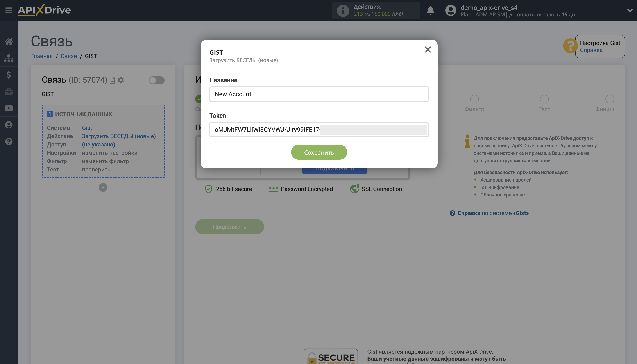The image size is (637, 364).
Task: Open the briefcase icon in sidebar
Action: (9, 91)
